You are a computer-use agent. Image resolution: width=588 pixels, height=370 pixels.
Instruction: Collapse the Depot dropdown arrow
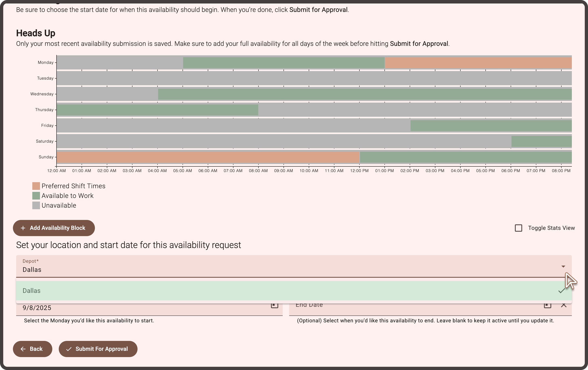563,266
